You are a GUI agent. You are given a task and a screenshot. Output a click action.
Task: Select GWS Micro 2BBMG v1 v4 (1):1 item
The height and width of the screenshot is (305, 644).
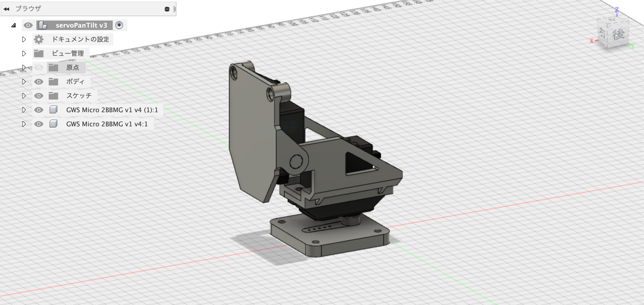point(112,110)
